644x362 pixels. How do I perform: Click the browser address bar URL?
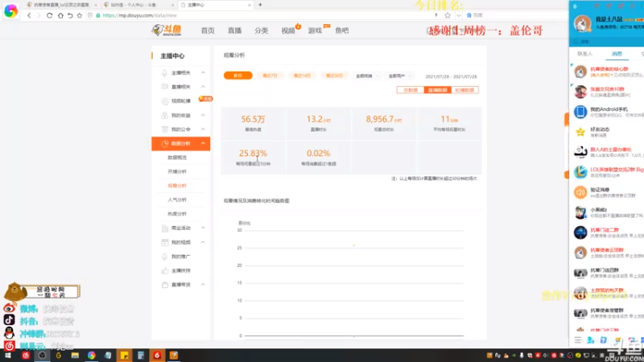(x=139, y=15)
